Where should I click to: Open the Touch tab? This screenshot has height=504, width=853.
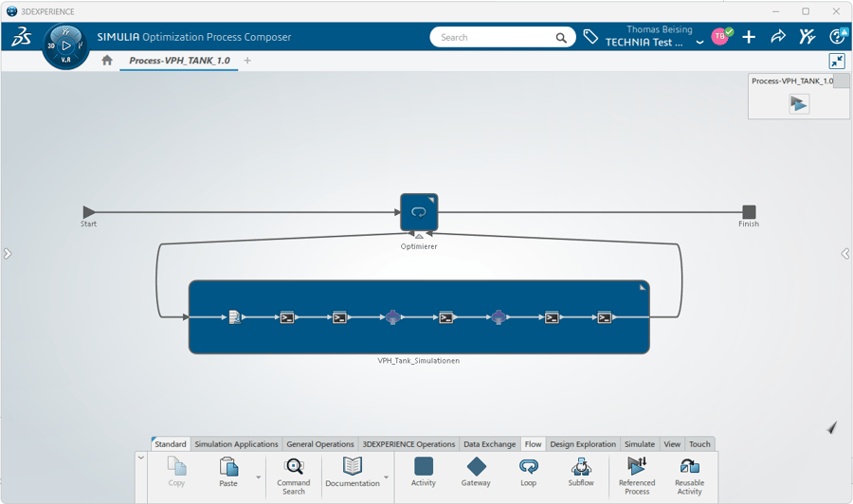[699, 444]
